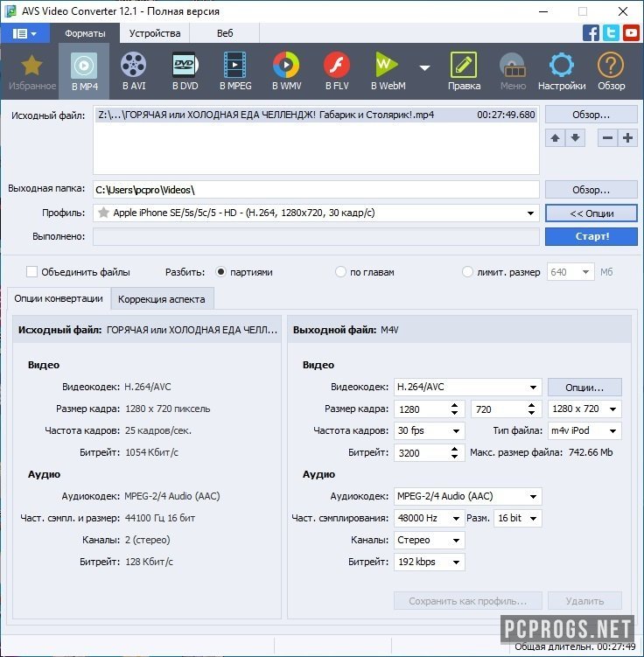Start conversion with Старт! button

click(591, 236)
